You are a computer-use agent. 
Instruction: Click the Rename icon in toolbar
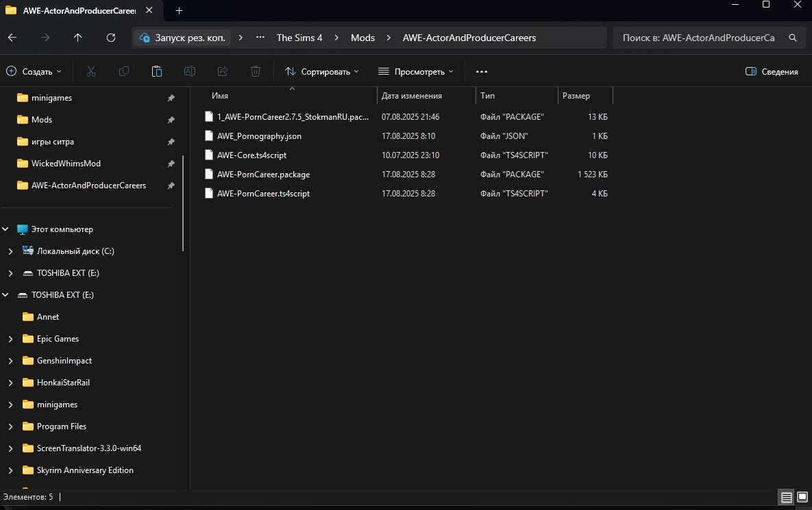[190, 71]
